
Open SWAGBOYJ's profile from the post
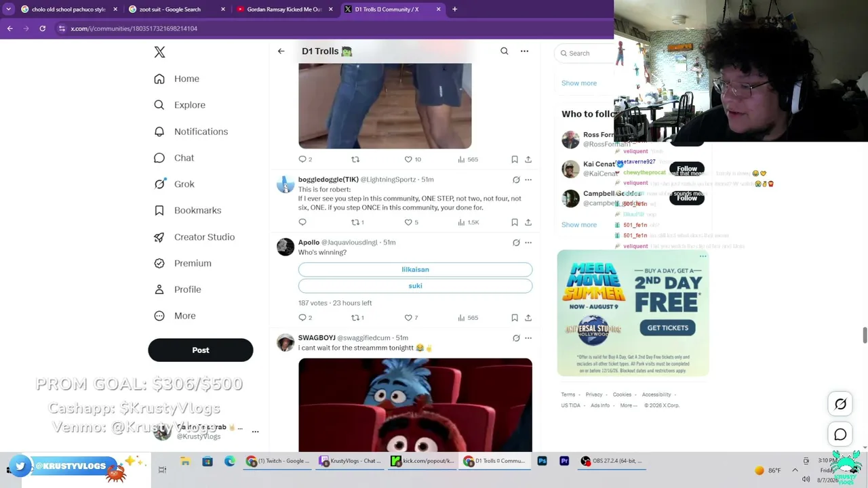pos(285,342)
